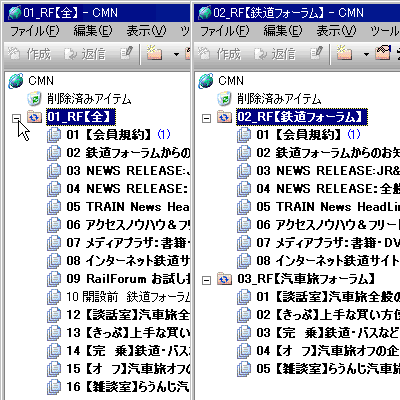Select 削除済みアイテム in left window
Image resolution: width=400 pixels, height=400 pixels.
click(x=89, y=99)
